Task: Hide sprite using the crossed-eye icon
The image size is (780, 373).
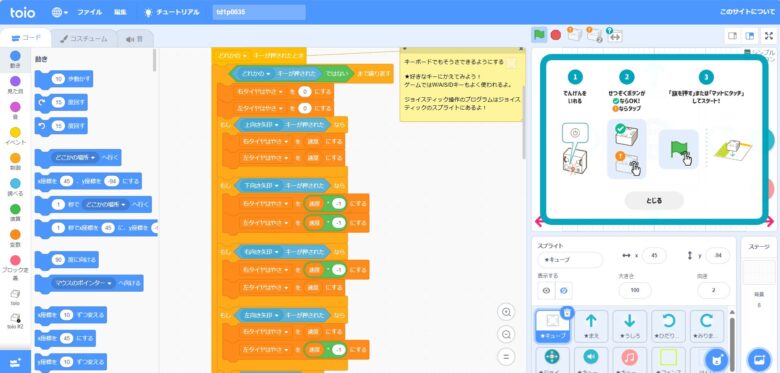Action: click(564, 290)
